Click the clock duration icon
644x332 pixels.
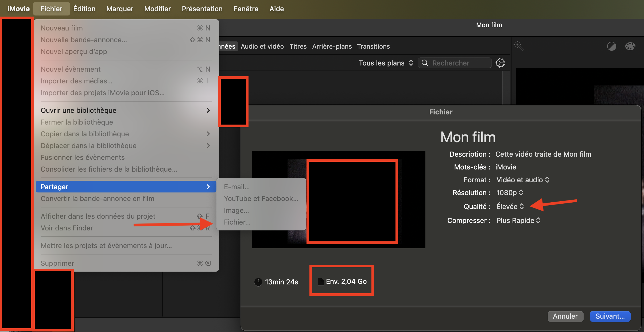(x=258, y=282)
